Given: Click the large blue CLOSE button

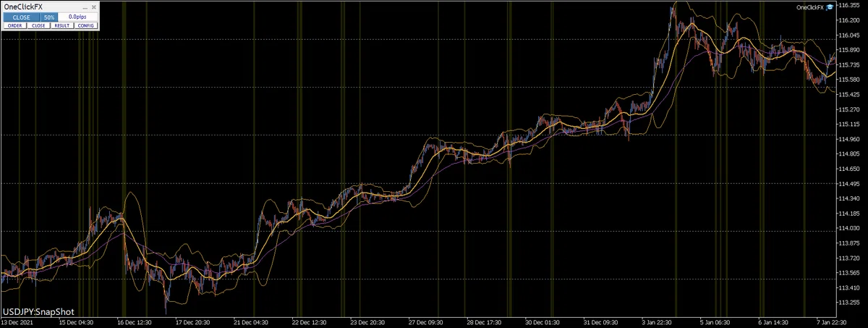Looking at the screenshot, I should (x=21, y=16).
